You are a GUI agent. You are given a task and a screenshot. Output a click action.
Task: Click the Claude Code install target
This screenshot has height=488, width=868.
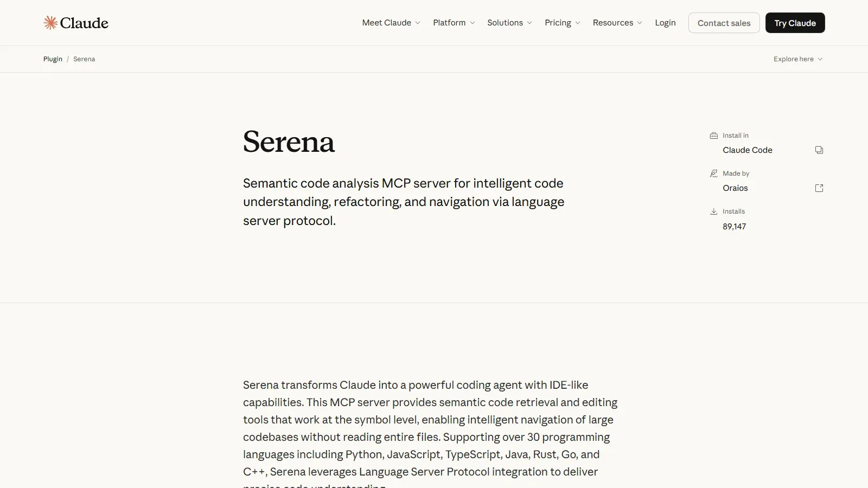click(x=748, y=150)
